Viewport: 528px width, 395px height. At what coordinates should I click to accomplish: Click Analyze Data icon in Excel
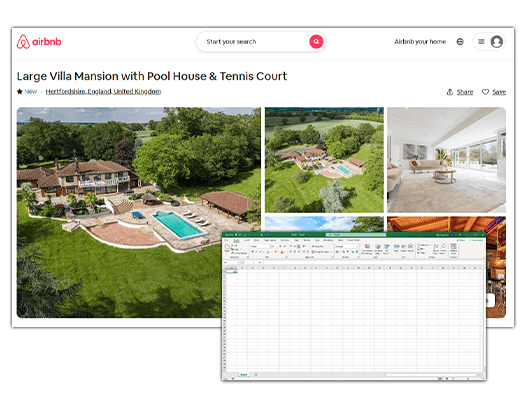[454, 249]
